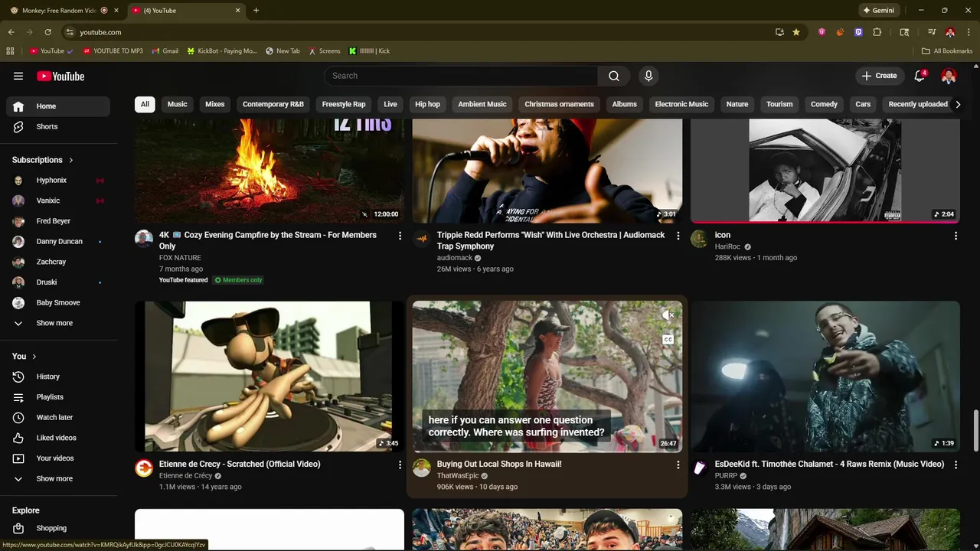The width and height of the screenshot is (980, 551).
Task: Start voice search with microphone icon
Action: 648,76
